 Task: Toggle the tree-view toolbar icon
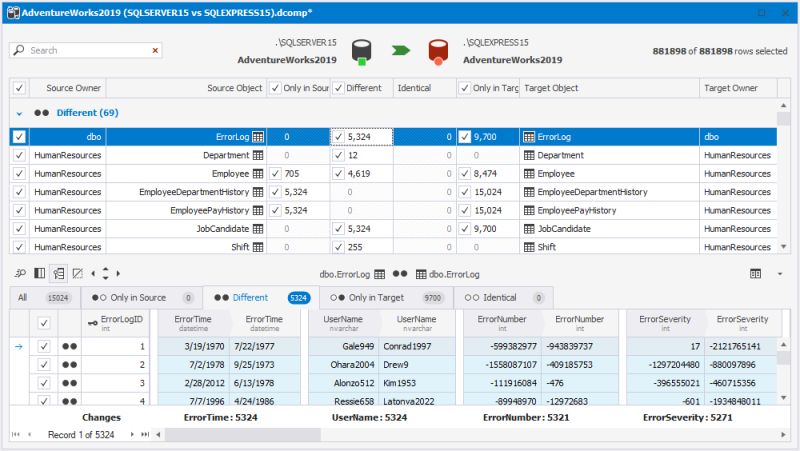coord(59,273)
